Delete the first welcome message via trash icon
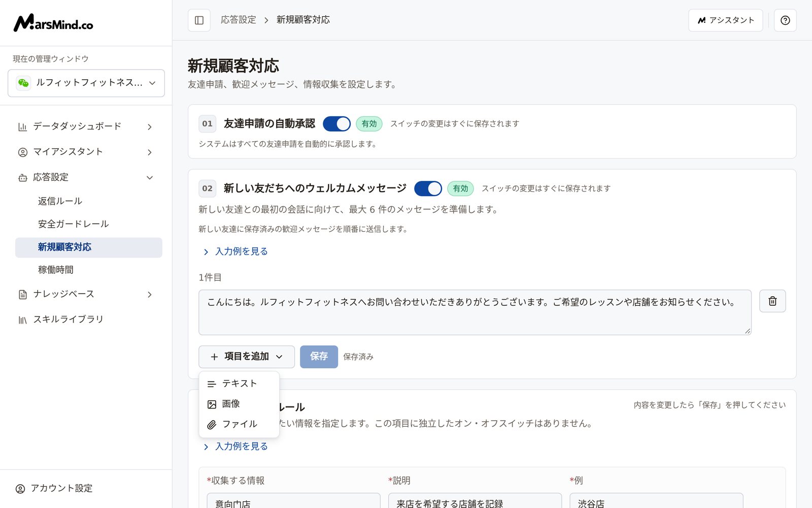 [x=772, y=301]
